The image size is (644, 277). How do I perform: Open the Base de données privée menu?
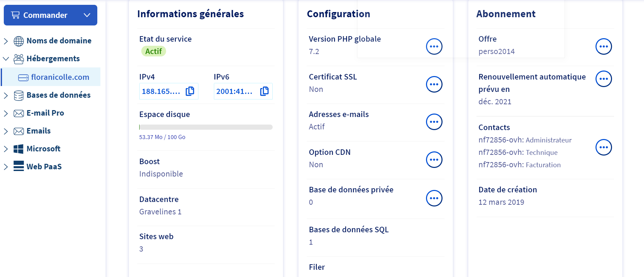click(x=434, y=198)
